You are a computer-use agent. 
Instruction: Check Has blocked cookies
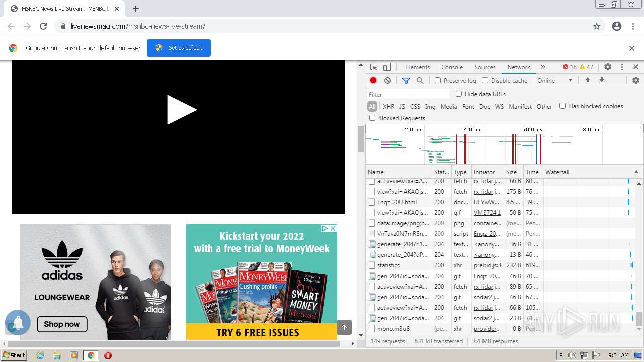point(562,106)
